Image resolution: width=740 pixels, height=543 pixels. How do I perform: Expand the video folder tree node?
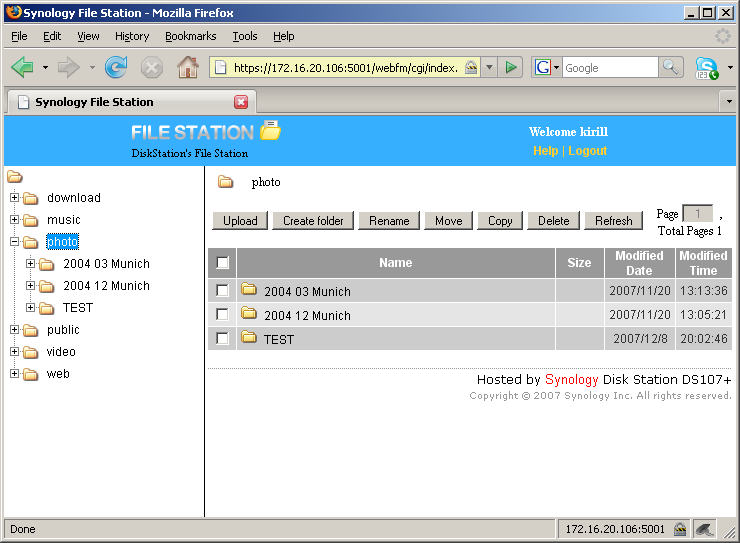tap(15, 352)
